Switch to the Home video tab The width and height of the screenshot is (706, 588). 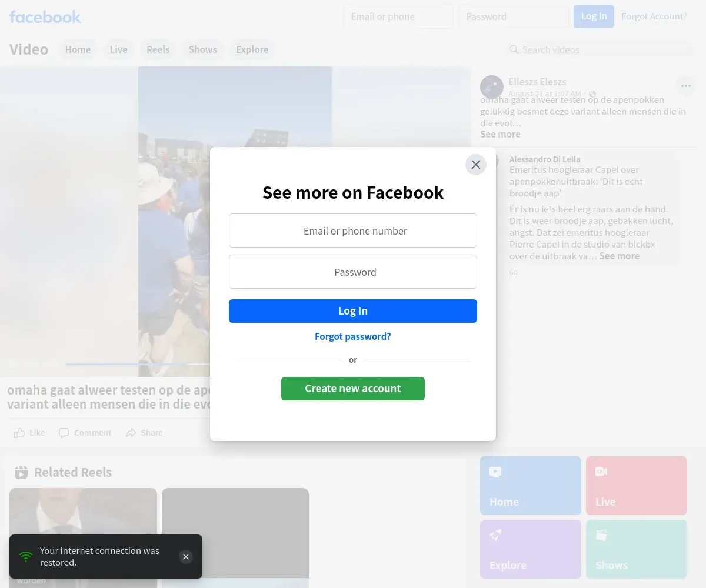(x=78, y=49)
